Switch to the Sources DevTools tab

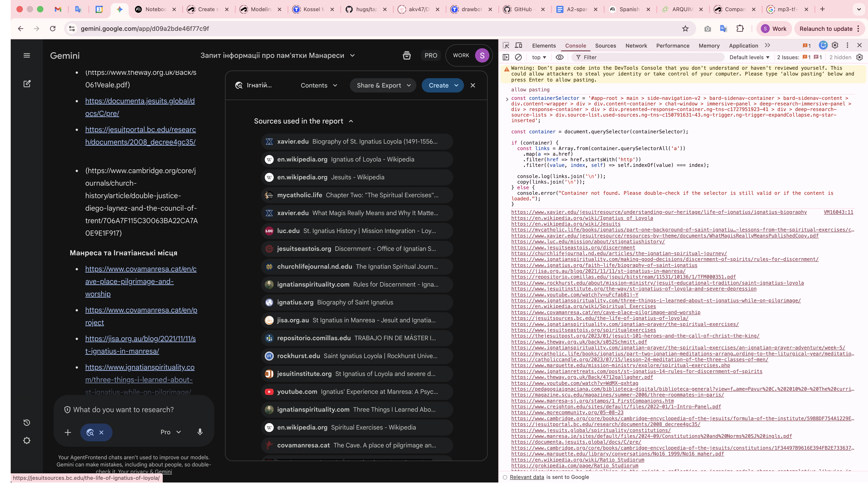click(605, 46)
